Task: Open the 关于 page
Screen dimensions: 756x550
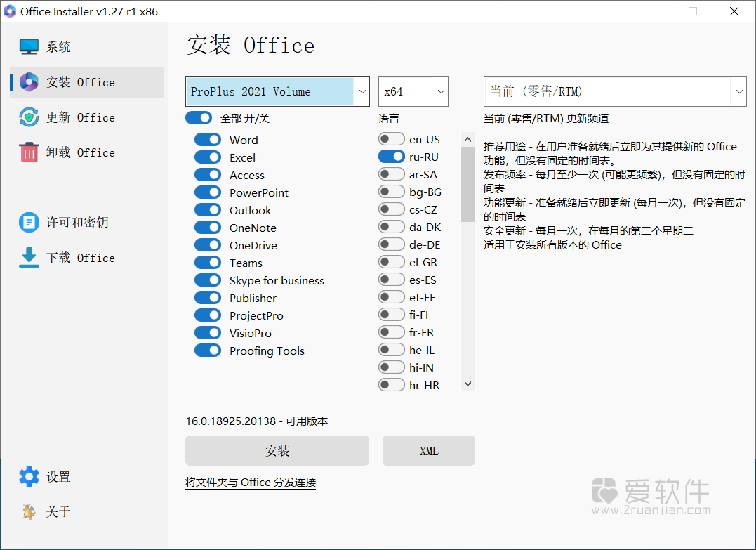Action: pyautogui.click(x=87, y=511)
